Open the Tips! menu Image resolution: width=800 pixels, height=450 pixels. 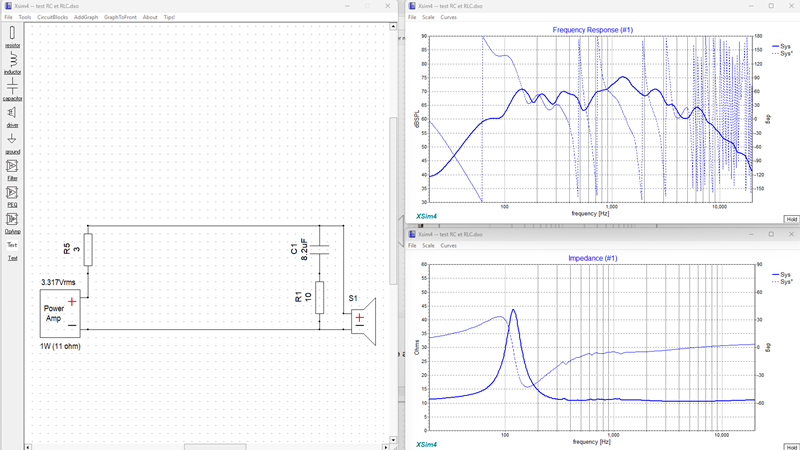tap(169, 17)
